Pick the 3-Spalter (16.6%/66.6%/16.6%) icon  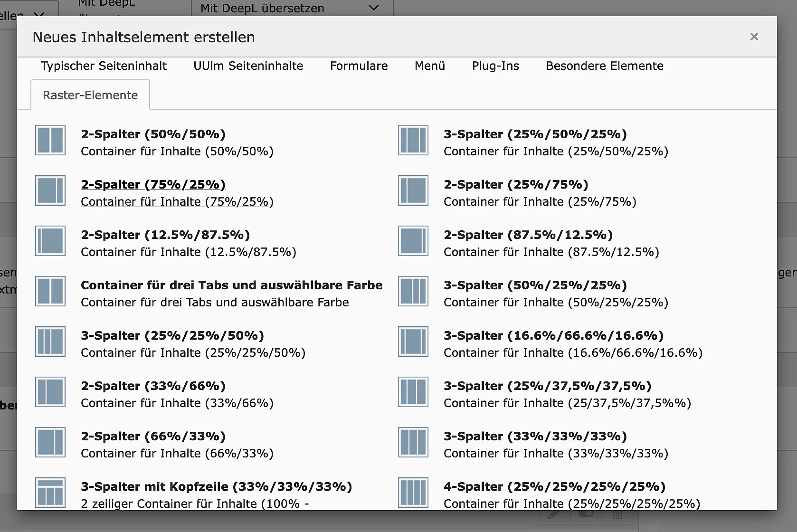pyautogui.click(x=413, y=342)
